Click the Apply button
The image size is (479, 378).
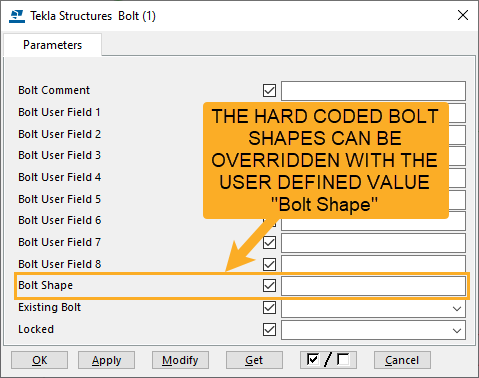click(x=106, y=360)
